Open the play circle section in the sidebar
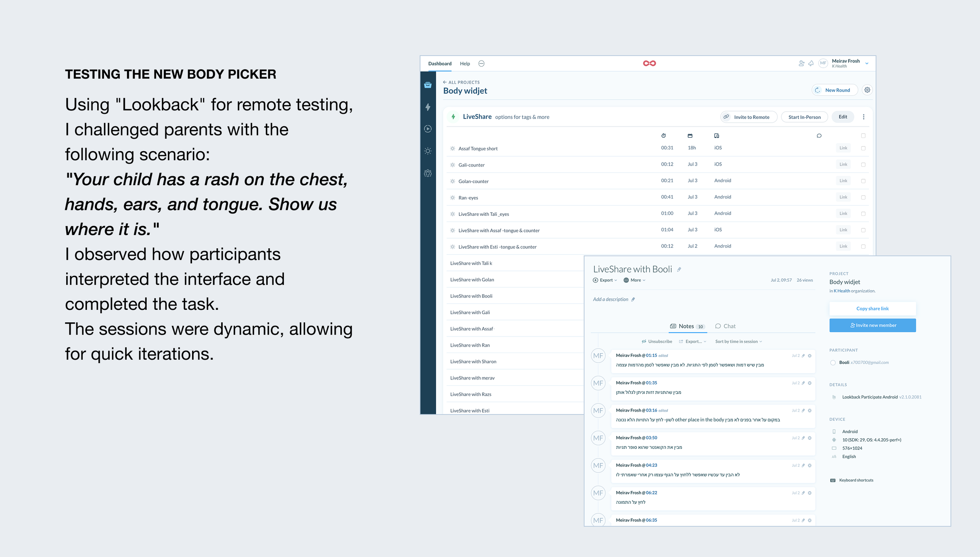Image resolution: width=980 pixels, height=557 pixels. 428,129
